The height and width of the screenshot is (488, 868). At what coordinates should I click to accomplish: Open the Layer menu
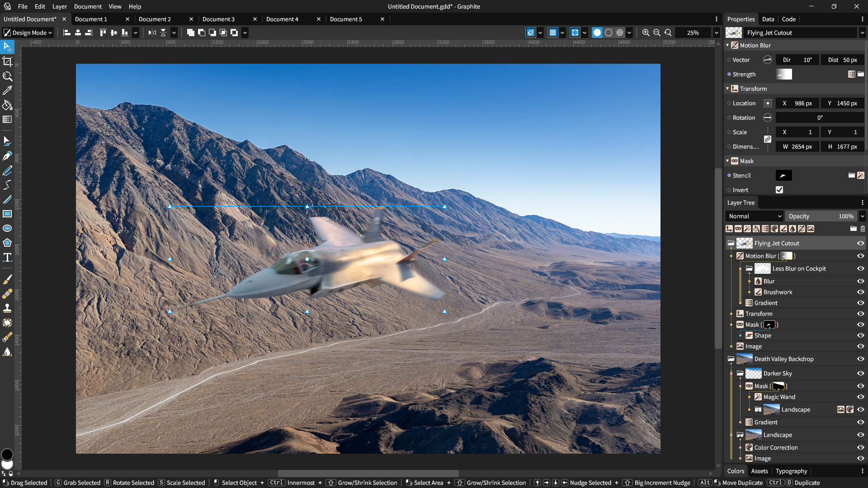[x=59, y=6]
